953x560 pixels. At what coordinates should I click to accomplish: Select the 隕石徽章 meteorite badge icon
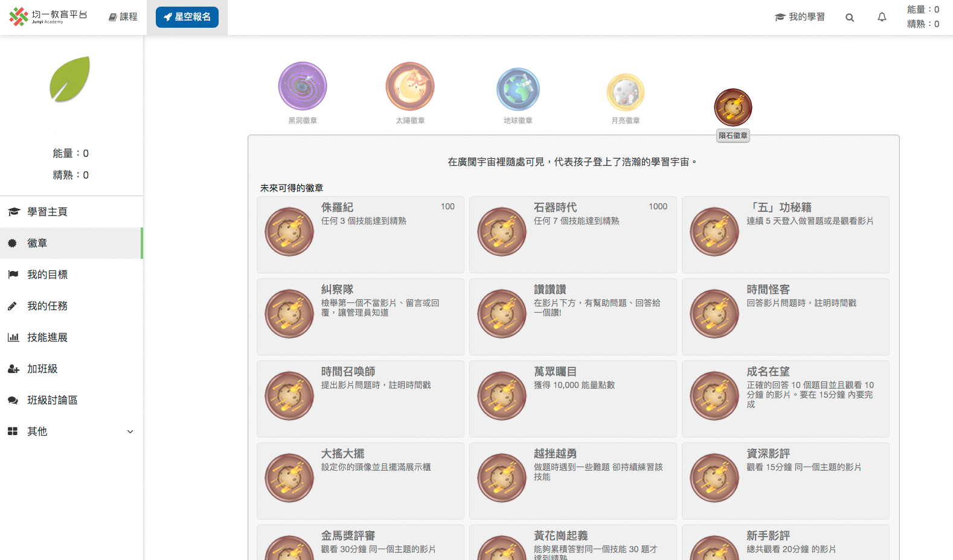tap(733, 107)
